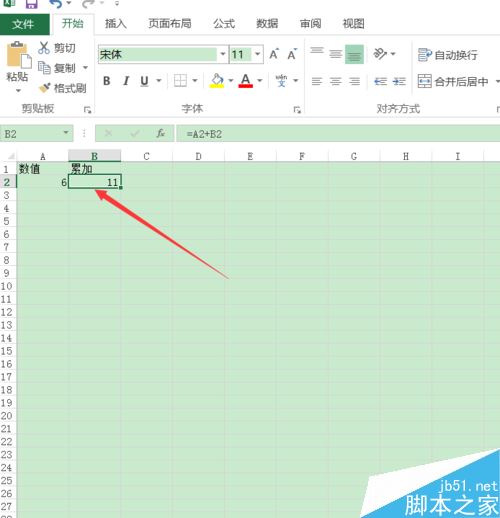Increase font size with larger A icon

274,54
